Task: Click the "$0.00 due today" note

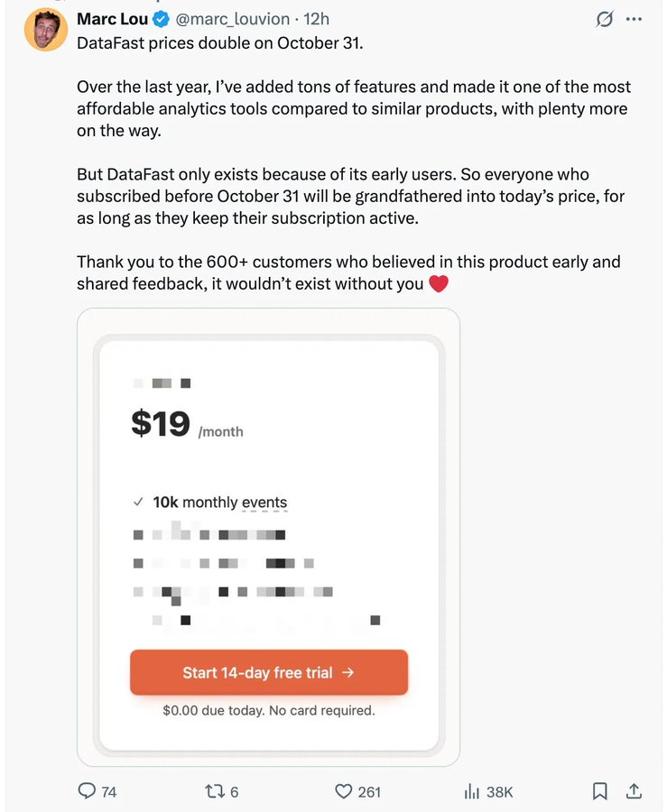Action: tap(268, 710)
